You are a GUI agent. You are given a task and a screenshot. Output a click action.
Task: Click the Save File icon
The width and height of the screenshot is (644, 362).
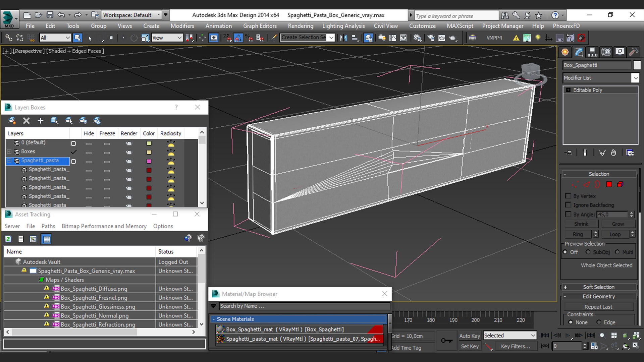pos(50,15)
